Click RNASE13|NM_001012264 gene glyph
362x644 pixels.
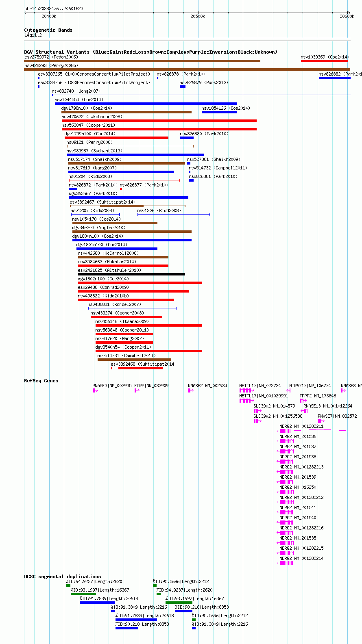(x=304, y=411)
